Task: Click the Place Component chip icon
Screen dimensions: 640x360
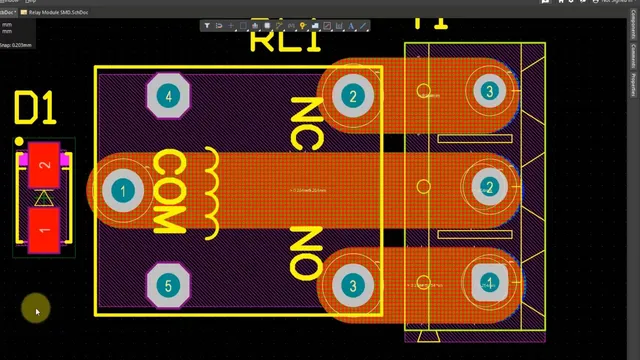Action: click(x=267, y=26)
